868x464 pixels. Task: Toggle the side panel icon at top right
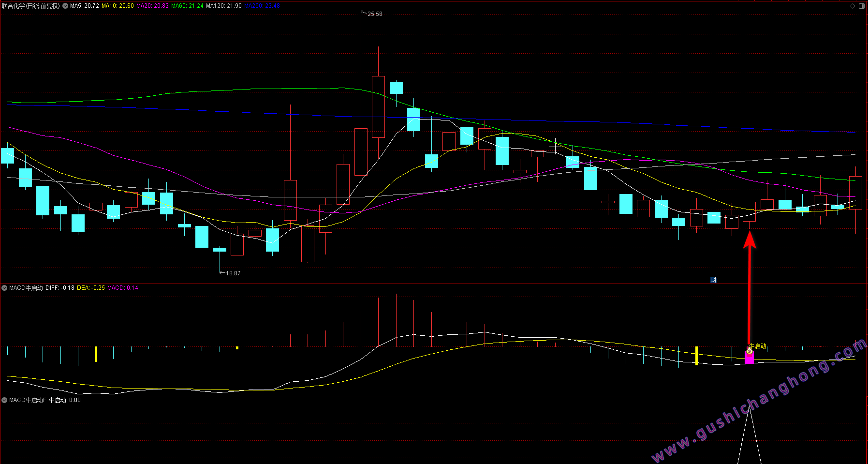pyautogui.click(x=861, y=6)
